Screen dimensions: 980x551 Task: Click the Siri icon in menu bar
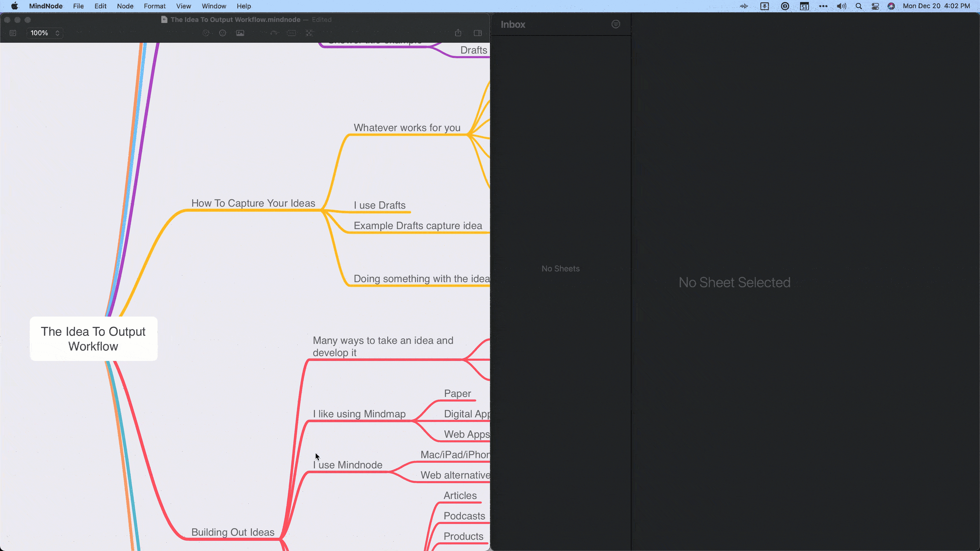(x=891, y=6)
